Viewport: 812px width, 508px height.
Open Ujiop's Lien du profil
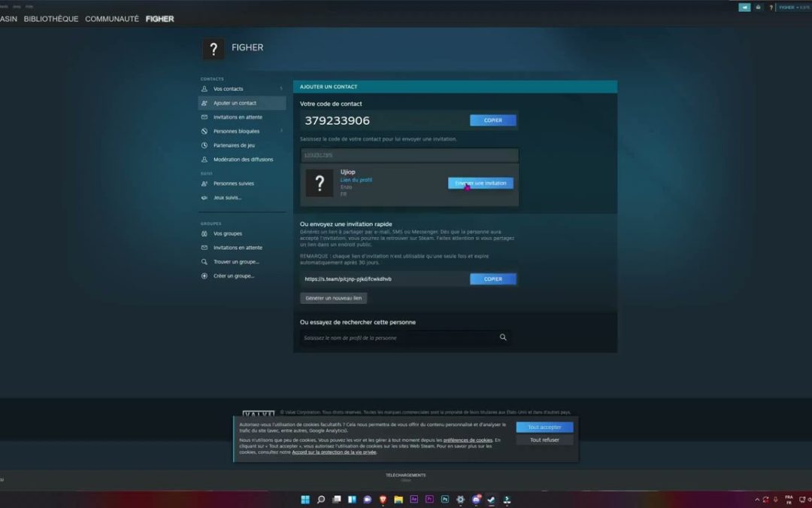[x=356, y=180]
